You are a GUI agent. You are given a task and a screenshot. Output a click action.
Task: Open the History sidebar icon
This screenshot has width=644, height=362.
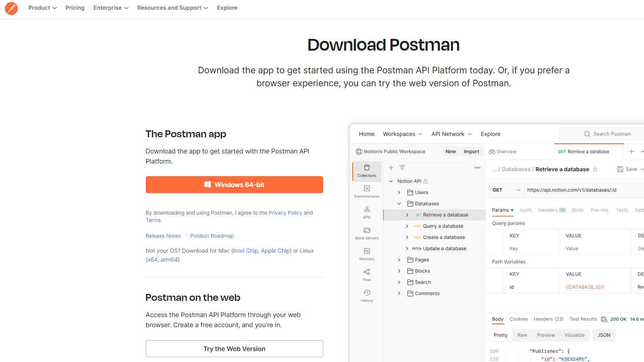point(367,296)
